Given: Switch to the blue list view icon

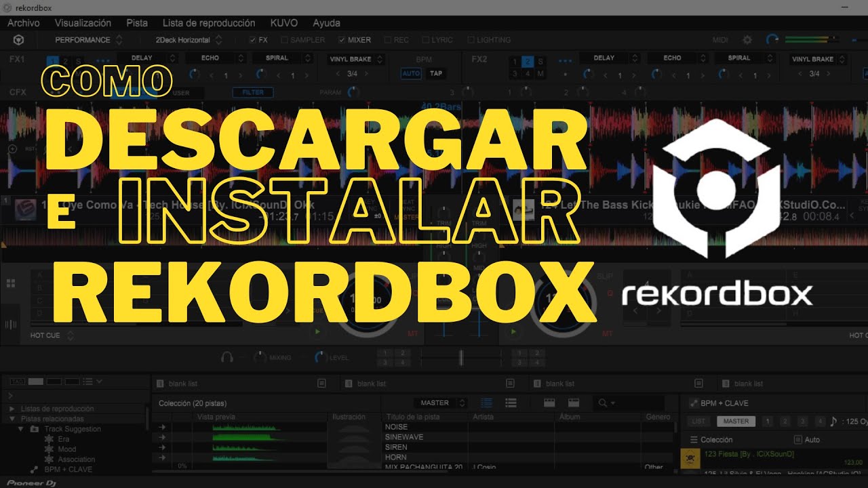Looking at the screenshot, I should tap(486, 403).
